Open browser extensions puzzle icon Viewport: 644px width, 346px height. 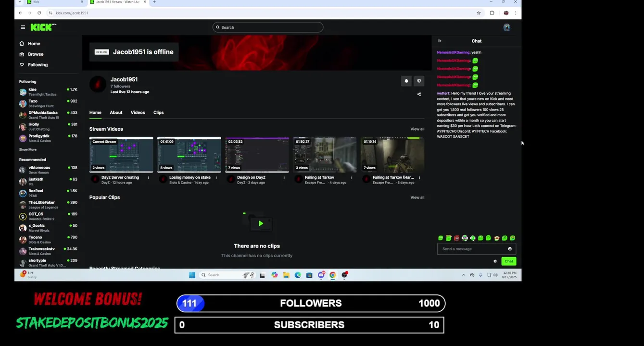point(492,13)
